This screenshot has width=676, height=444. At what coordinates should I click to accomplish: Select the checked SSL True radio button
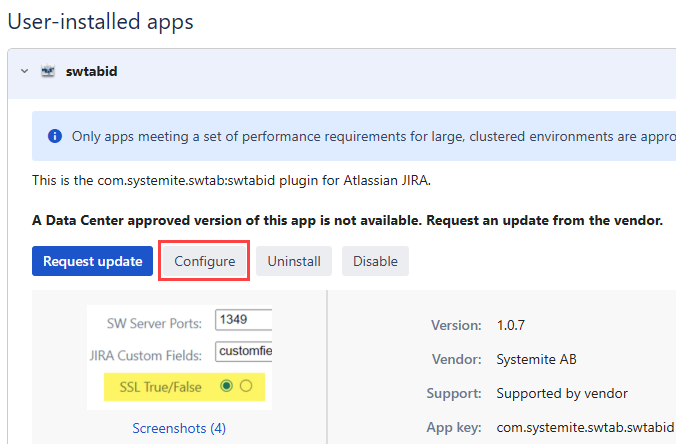(x=226, y=386)
